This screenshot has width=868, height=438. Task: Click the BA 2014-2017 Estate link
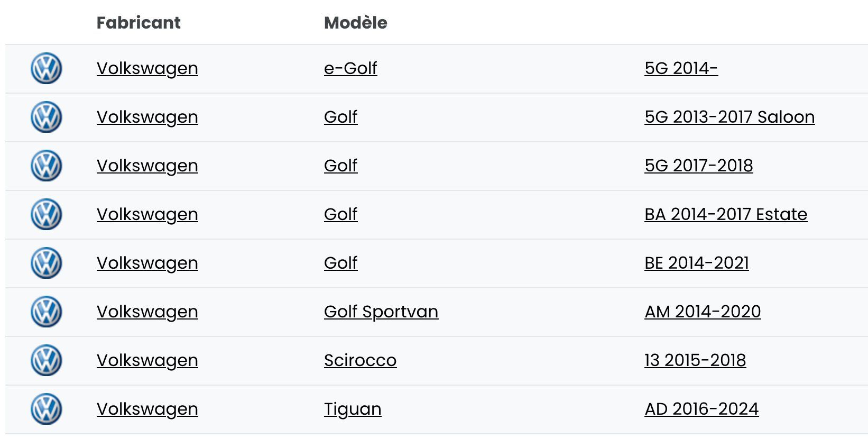(726, 214)
